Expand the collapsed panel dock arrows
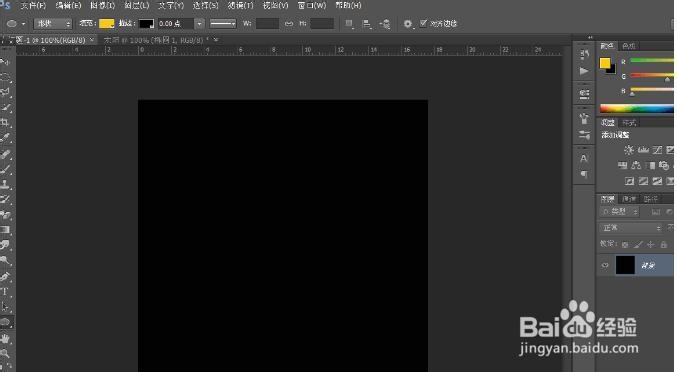 point(590,38)
